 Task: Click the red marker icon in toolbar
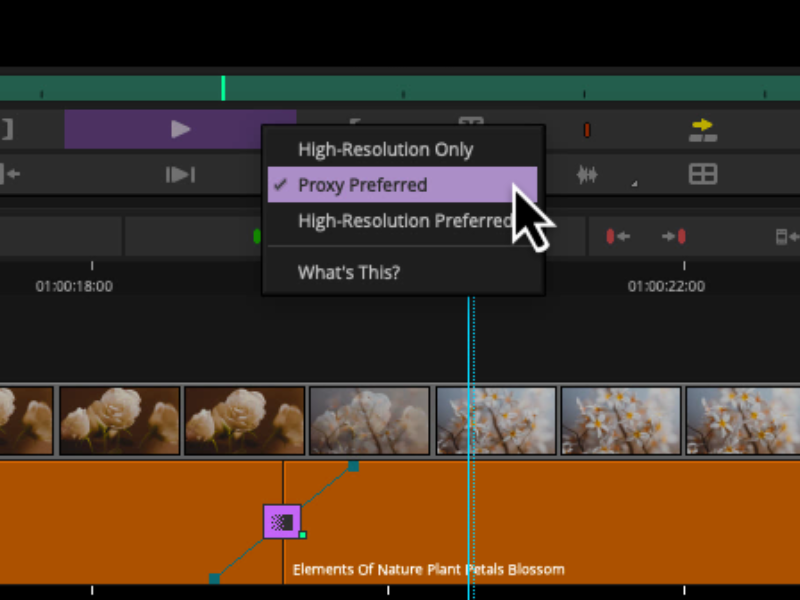(587, 130)
